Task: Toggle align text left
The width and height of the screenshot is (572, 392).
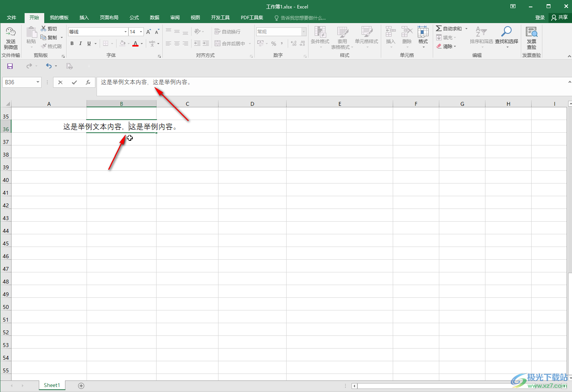Action: (x=168, y=43)
